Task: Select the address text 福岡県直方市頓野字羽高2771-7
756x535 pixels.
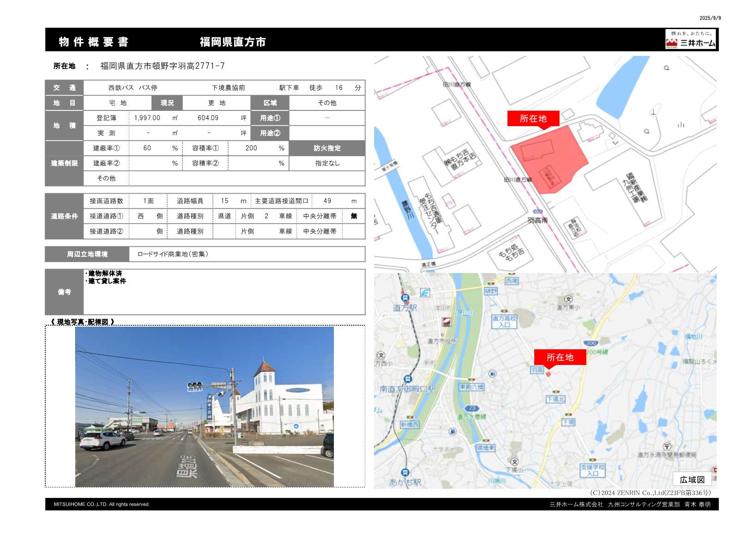Action: [x=163, y=66]
